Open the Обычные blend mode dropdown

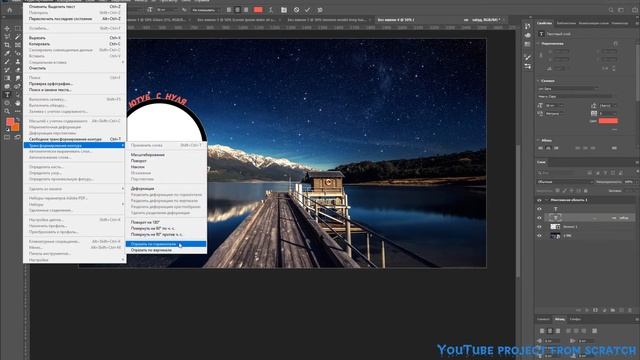(565, 182)
